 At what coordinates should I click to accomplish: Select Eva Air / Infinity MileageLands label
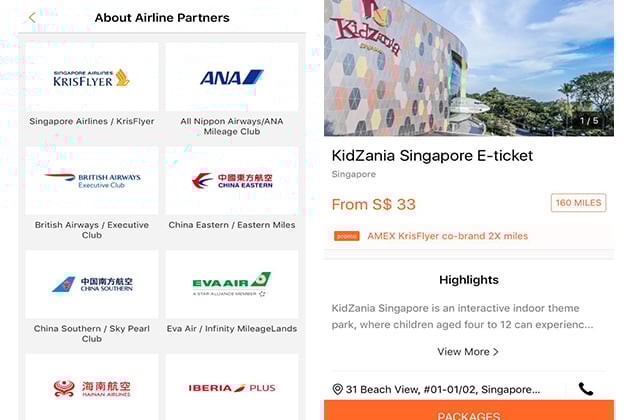pyautogui.click(x=231, y=328)
